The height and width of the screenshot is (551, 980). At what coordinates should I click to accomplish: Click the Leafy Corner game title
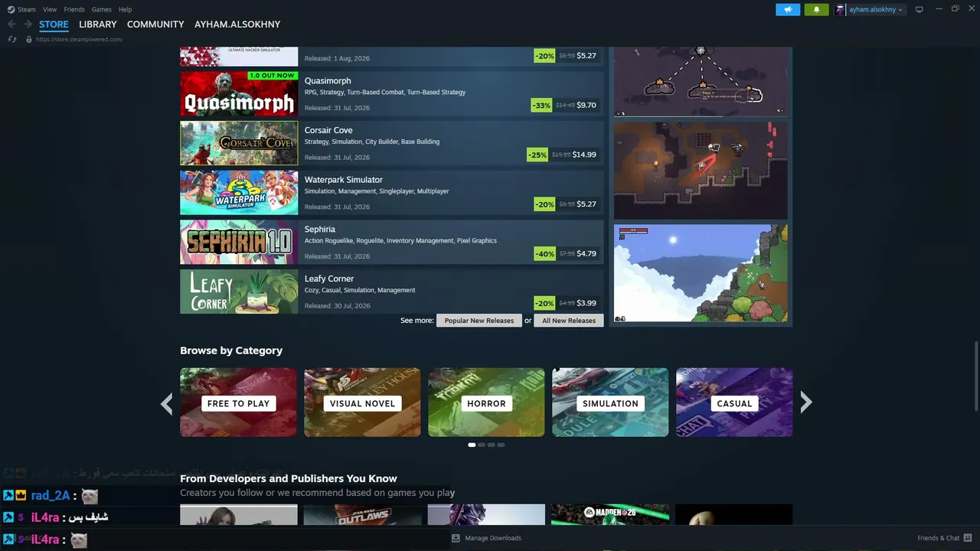pos(329,279)
